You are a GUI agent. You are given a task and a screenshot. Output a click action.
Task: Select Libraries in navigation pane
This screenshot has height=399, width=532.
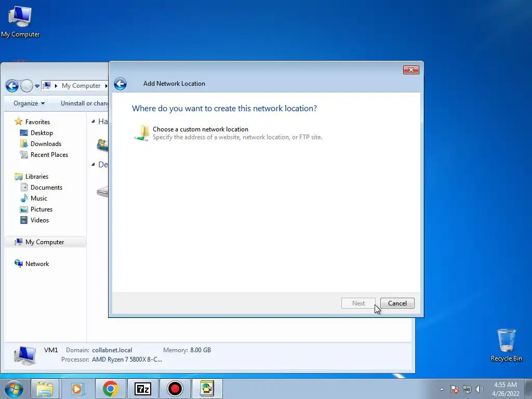click(x=37, y=177)
